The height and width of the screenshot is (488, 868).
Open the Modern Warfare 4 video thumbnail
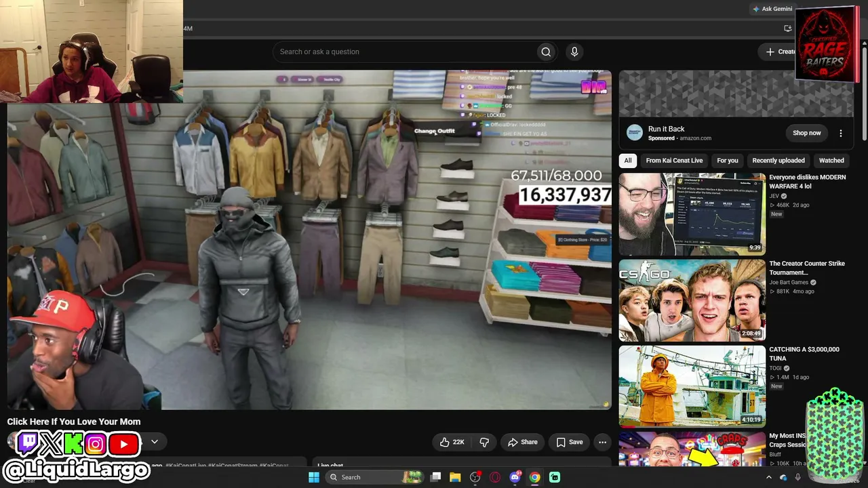pos(692,214)
